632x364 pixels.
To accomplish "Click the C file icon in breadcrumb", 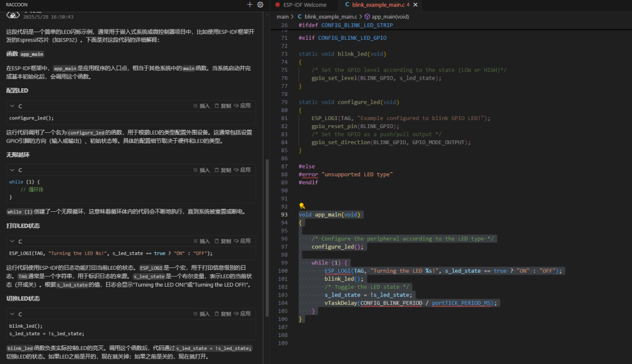I will click(x=300, y=16).
